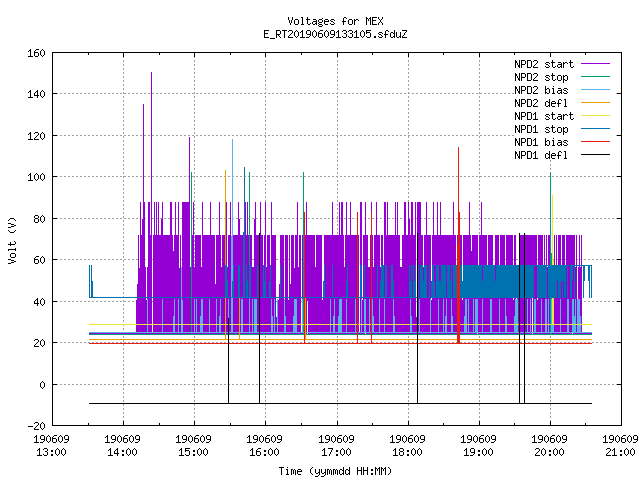Image resolution: width=640 pixels, height=480 pixels.
Task: Click the filename subtitle E_RT20190609133105.sfduZ
Action: [335, 34]
